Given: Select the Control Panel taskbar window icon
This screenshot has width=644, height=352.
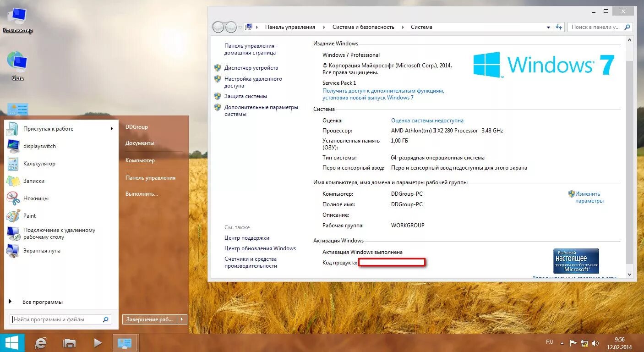Looking at the screenshot, I should click(x=125, y=343).
